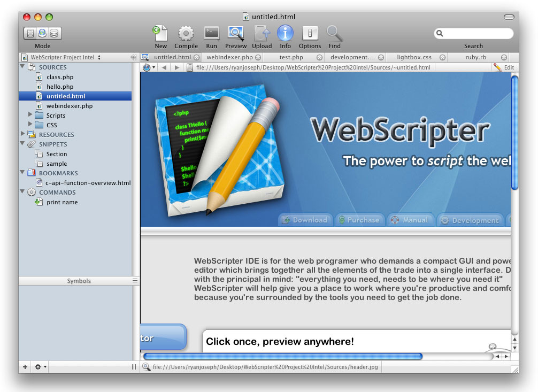Close the webindexer.php tab
This screenshot has width=538, height=392.
(258, 58)
